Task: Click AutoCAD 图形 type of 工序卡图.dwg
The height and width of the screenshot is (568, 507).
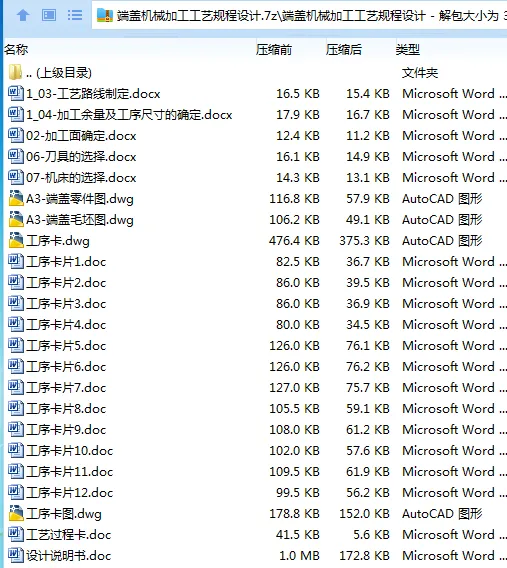Action: 442,514
